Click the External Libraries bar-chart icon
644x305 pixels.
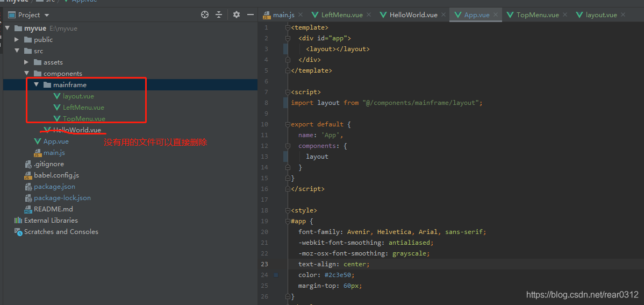coord(18,221)
